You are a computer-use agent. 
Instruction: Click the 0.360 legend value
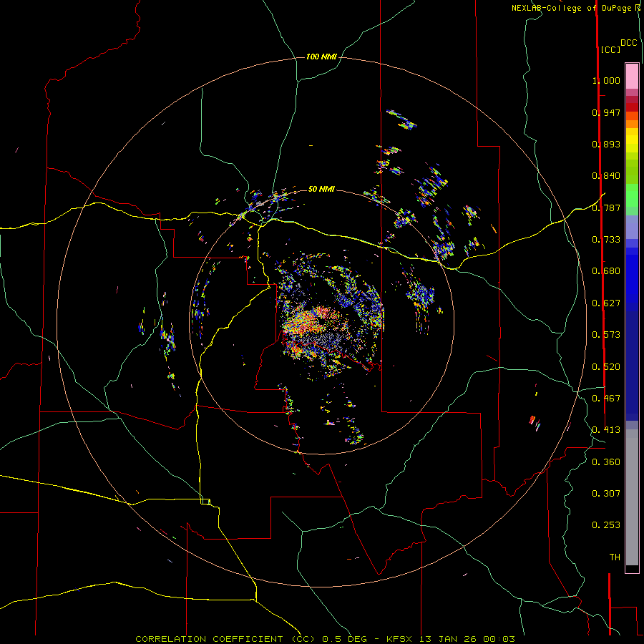pos(606,462)
